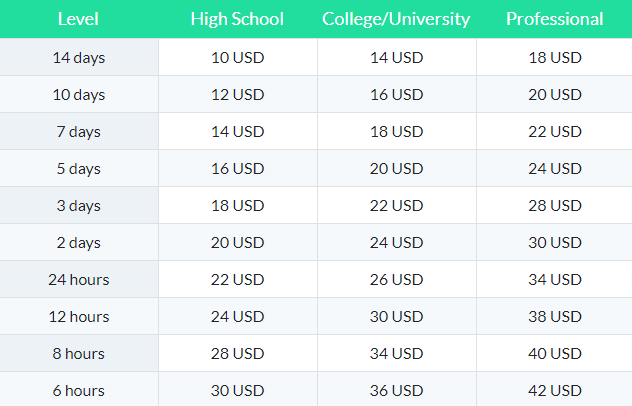632x406 pixels.
Task: Click the 2 days deadline row label
Action: 78,242
